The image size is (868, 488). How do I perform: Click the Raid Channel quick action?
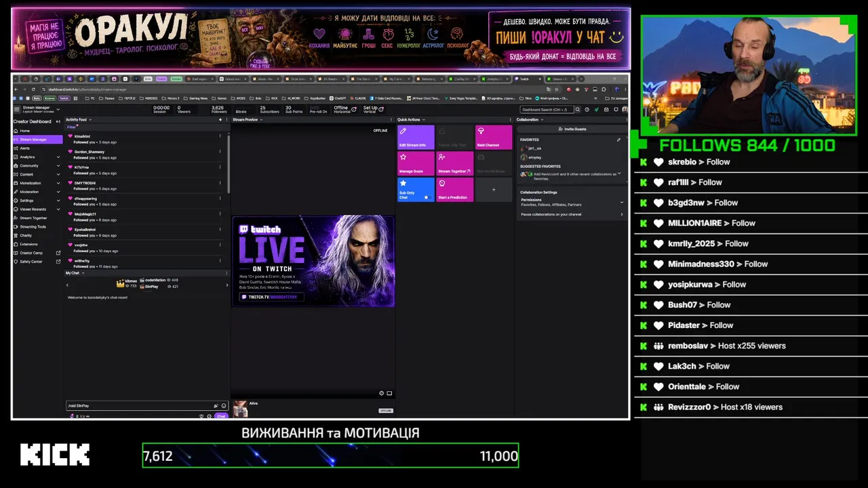[x=494, y=137]
